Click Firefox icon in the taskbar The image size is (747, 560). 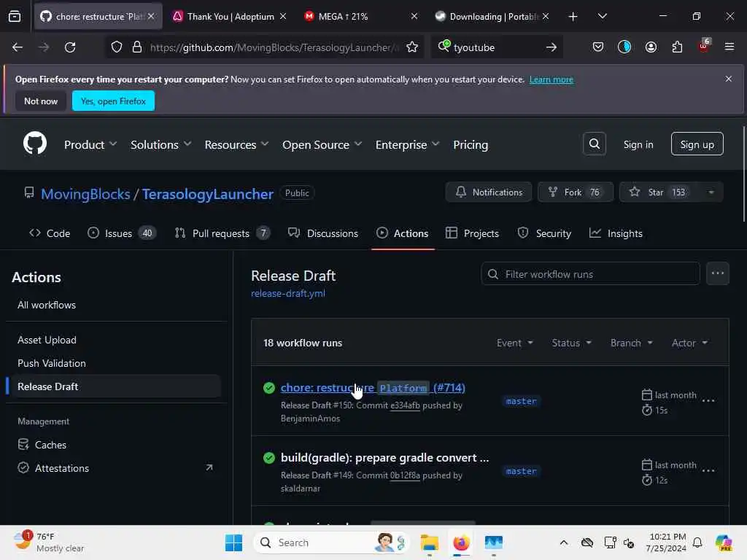pyautogui.click(x=461, y=542)
